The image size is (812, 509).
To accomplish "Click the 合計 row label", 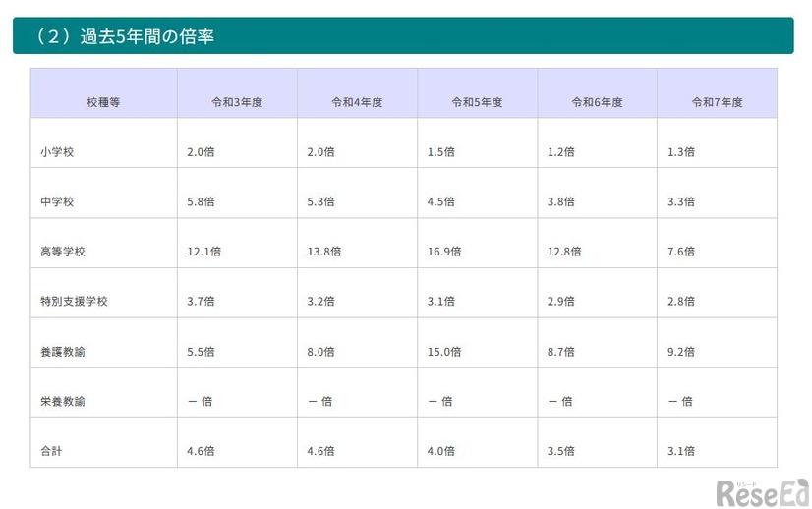I will 51,451.
